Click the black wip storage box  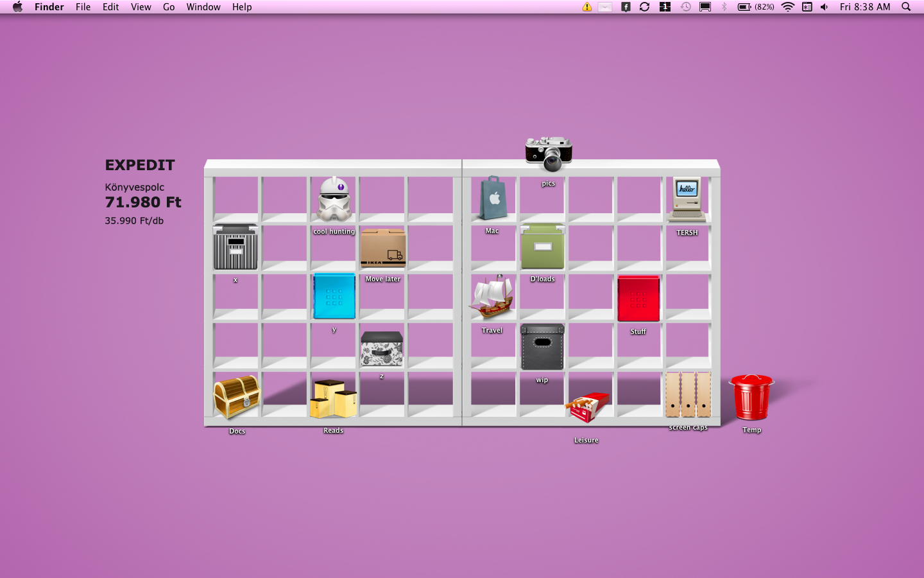coord(542,347)
